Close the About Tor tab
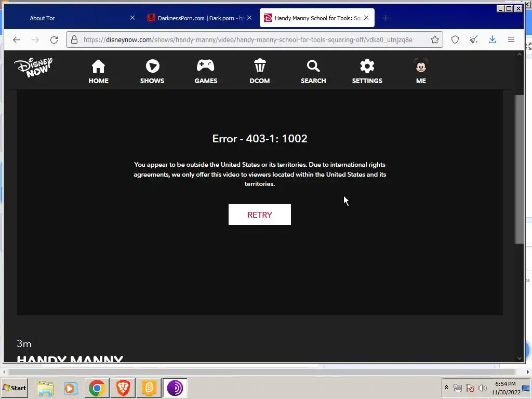This screenshot has width=532, height=399. [132, 18]
